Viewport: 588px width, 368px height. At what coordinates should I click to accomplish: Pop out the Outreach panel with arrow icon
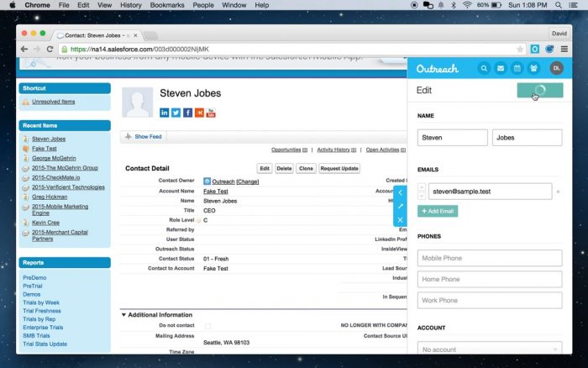tap(400, 206)
